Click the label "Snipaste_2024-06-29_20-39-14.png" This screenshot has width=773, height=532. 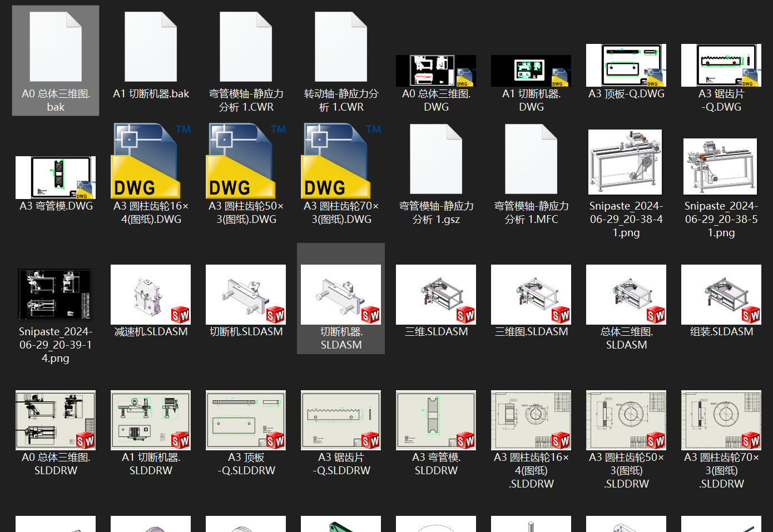(x=56, y=345)
